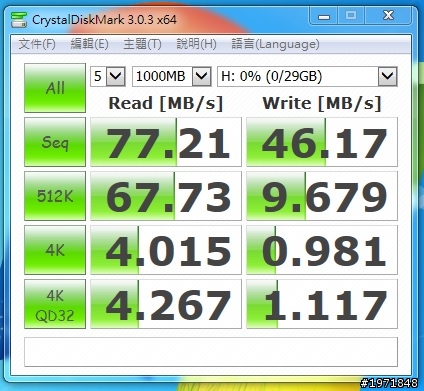Click the Read [MB/s] column header
The width and height of the screenshot is (424, 391).
click(x=166, y=103)
